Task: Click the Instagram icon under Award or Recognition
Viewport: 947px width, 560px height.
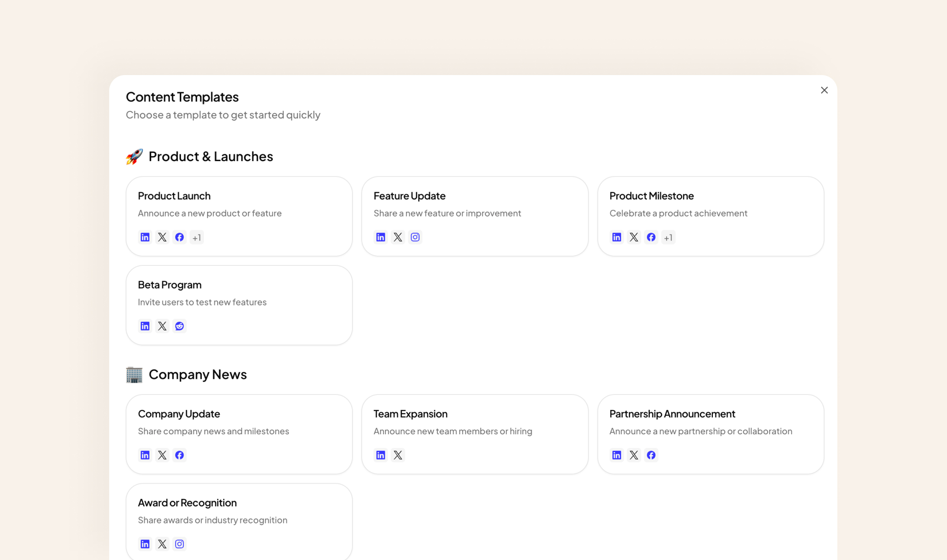Action: (x=180, y=544)
